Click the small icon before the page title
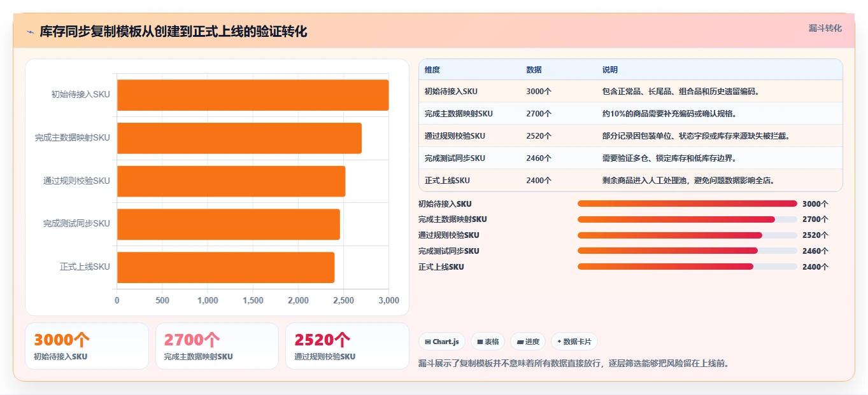Screen dimensions: 868x395 [x=30, y=32]
